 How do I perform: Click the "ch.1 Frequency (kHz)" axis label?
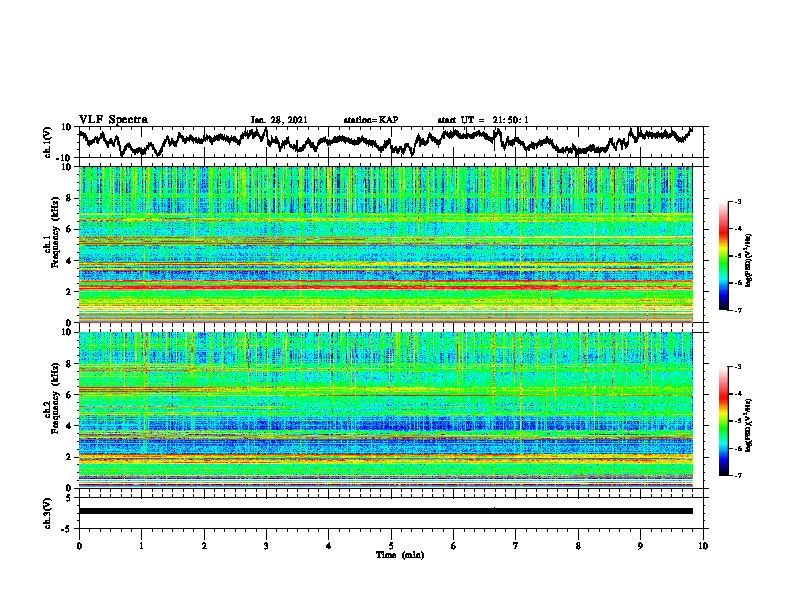51,232
